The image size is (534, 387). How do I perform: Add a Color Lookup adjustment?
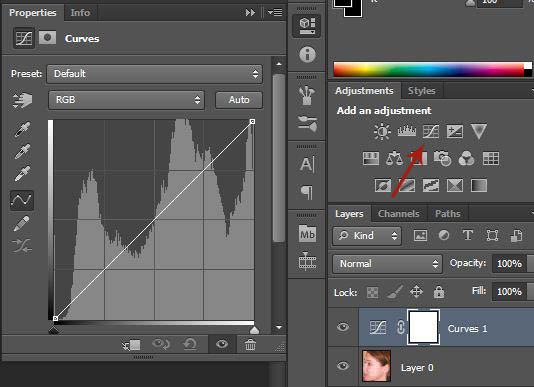click(x=491, y=158)
